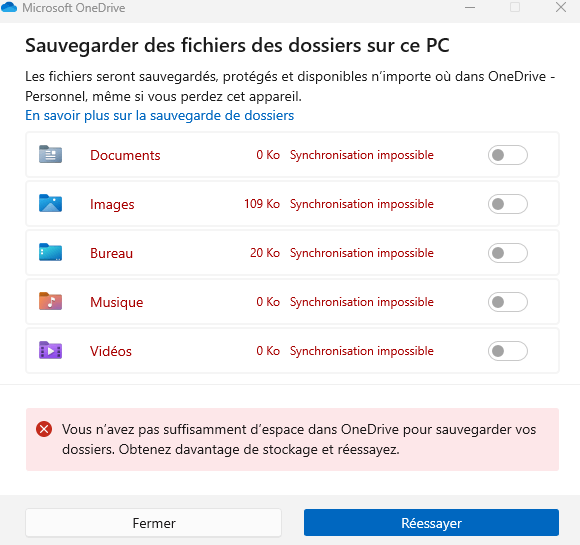The image size is (580, 545).
Task: Click the red error icon in the warning banner
Action: [x=44, y=429]
